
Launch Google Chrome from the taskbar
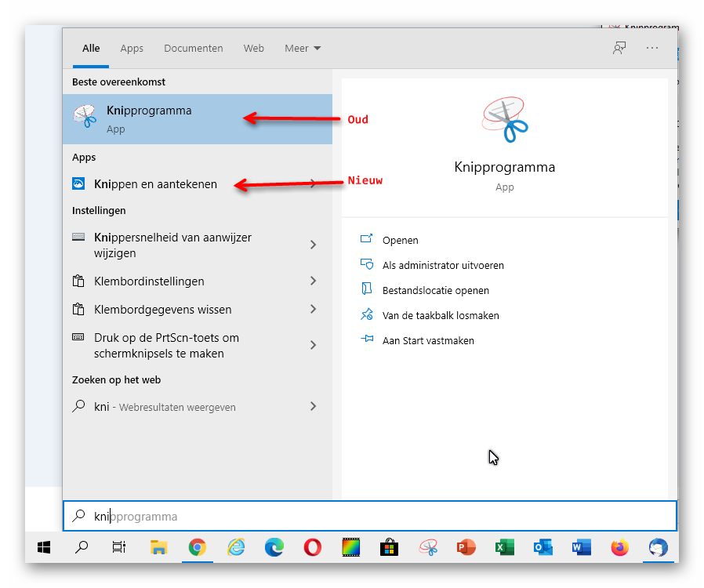pyautogui.click(x=197, y=548)
